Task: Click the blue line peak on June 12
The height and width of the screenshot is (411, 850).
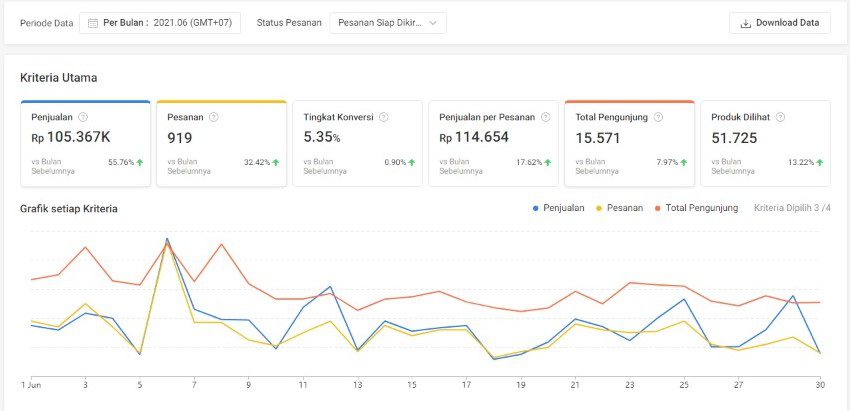Action: 330,286
